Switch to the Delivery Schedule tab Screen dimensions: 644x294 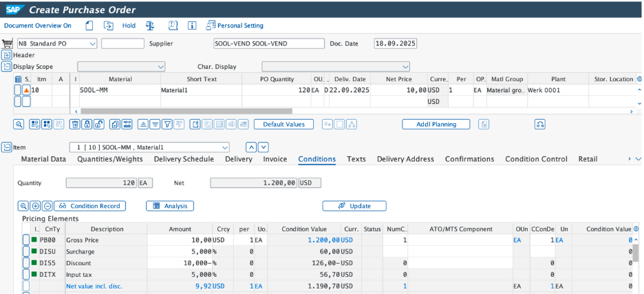coord(184,159)
